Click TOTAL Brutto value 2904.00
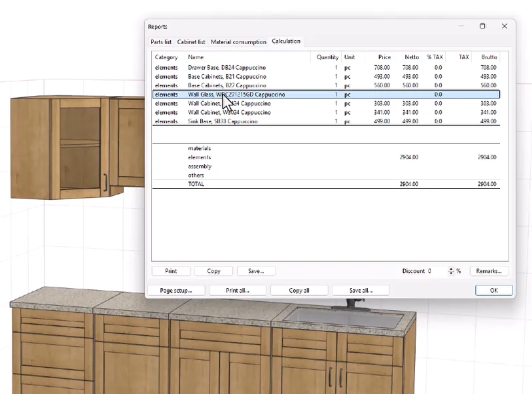This screenshot has height=394, width=532. [x=487, y=184]
